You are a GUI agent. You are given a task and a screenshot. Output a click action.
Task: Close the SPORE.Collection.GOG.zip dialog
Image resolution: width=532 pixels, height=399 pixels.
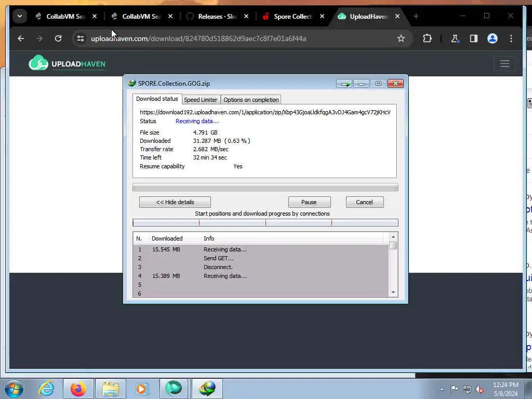click(395, 84)
